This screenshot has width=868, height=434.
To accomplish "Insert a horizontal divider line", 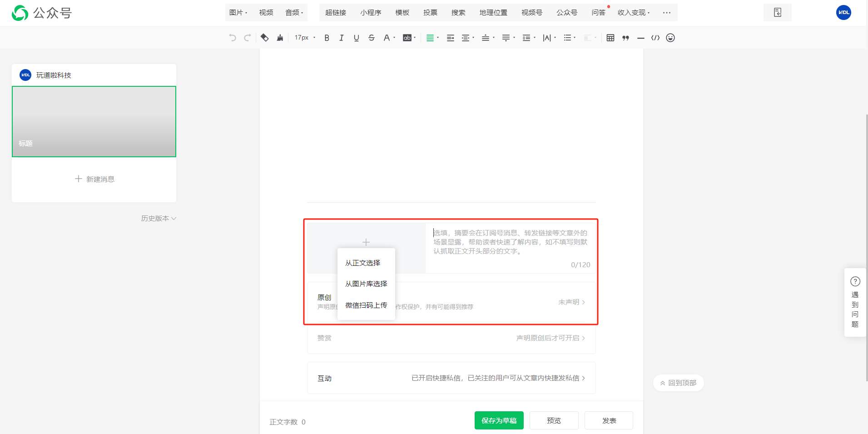I will click(640, 38).
